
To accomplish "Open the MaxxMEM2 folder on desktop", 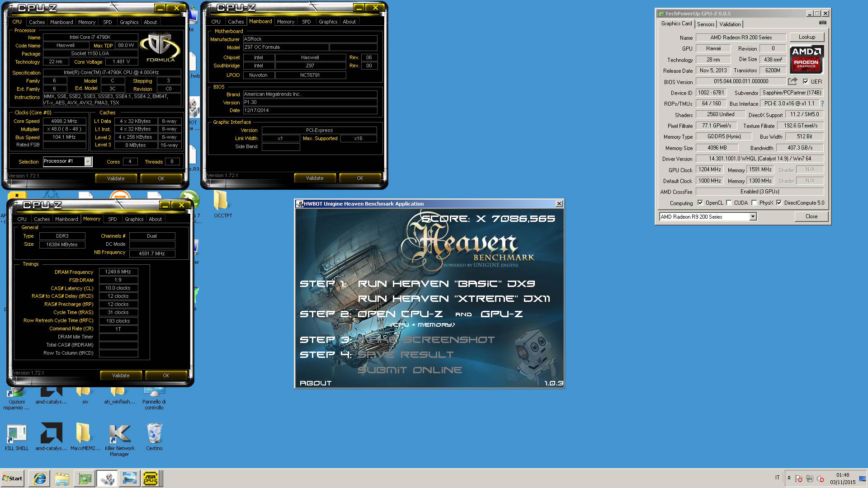I will coord(85,437).
